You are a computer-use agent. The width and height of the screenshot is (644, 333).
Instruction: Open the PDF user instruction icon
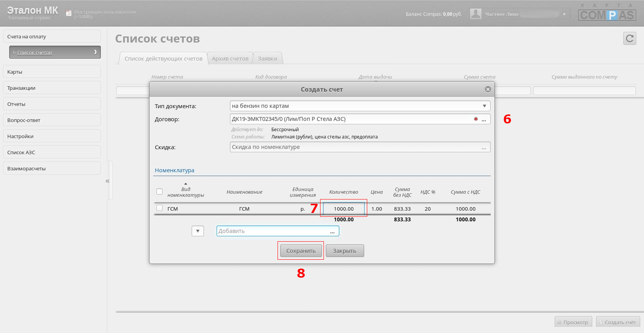click(69, 13)
